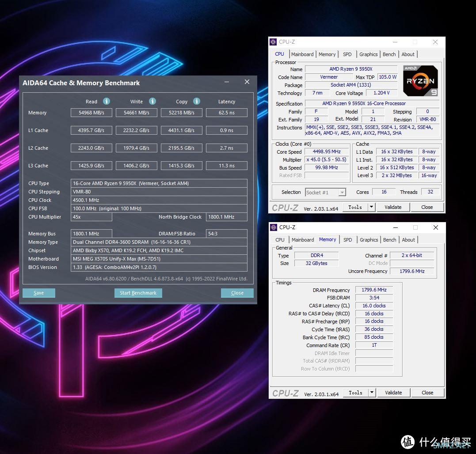Select Memory tab in lower CPU-Z window
This screenshot has height=454, width=476.
pyautogui.click(x=327, y=239)
